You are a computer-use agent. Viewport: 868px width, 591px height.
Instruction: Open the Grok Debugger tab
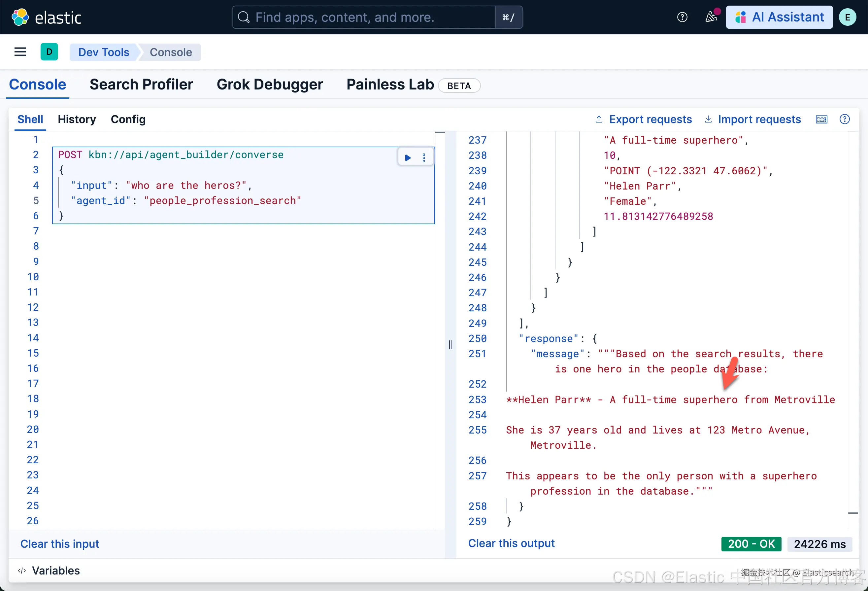click(270, 85)
